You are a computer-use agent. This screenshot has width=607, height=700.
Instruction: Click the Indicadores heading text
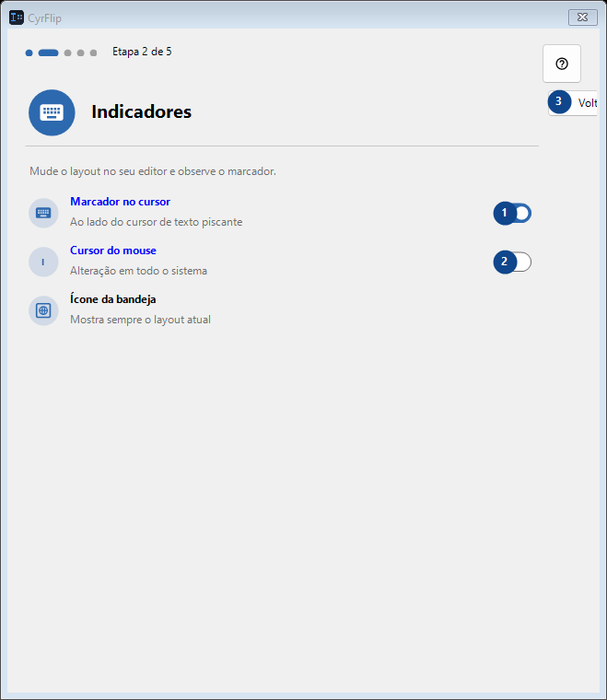142,112
